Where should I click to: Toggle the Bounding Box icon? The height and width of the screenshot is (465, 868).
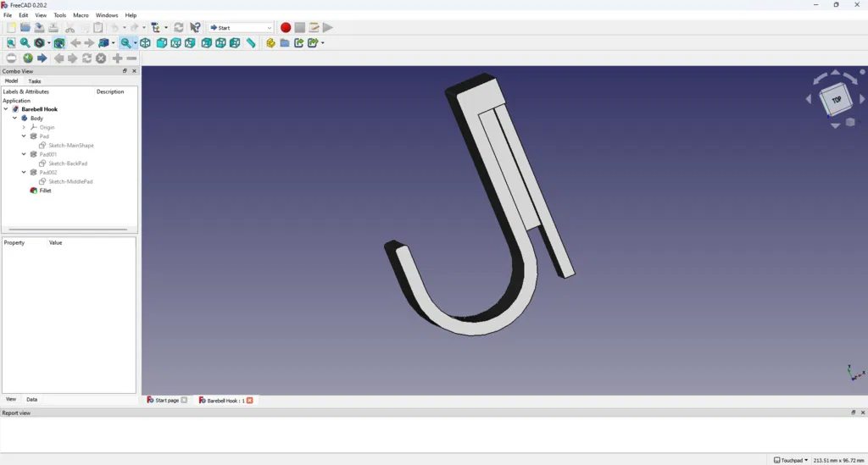59,43
